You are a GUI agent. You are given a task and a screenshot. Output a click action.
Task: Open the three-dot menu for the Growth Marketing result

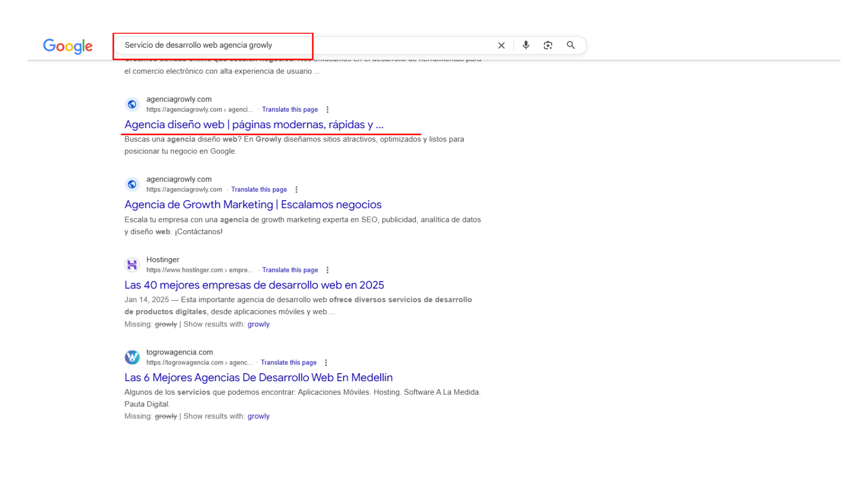tap(296, 189)
